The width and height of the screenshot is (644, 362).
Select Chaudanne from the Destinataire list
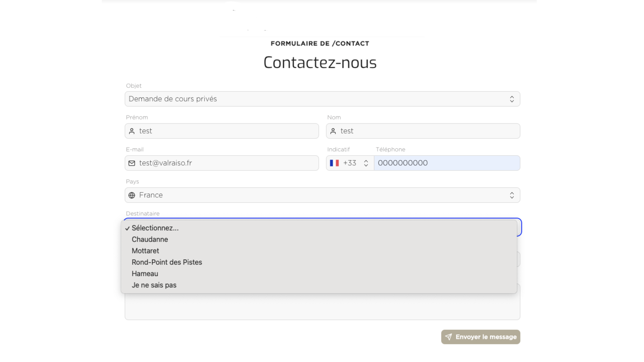pos(150,239)
